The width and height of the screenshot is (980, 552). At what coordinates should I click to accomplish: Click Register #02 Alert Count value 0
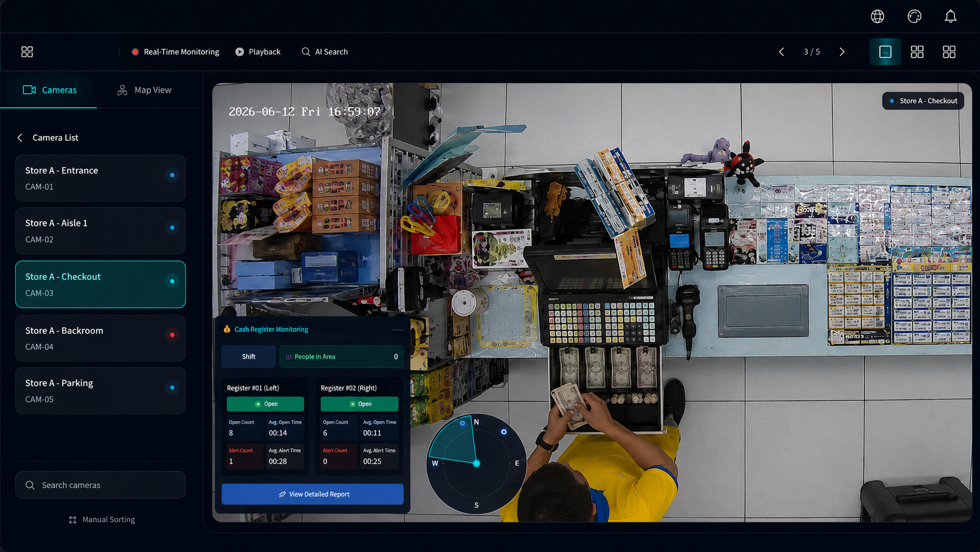coord(325,462)
